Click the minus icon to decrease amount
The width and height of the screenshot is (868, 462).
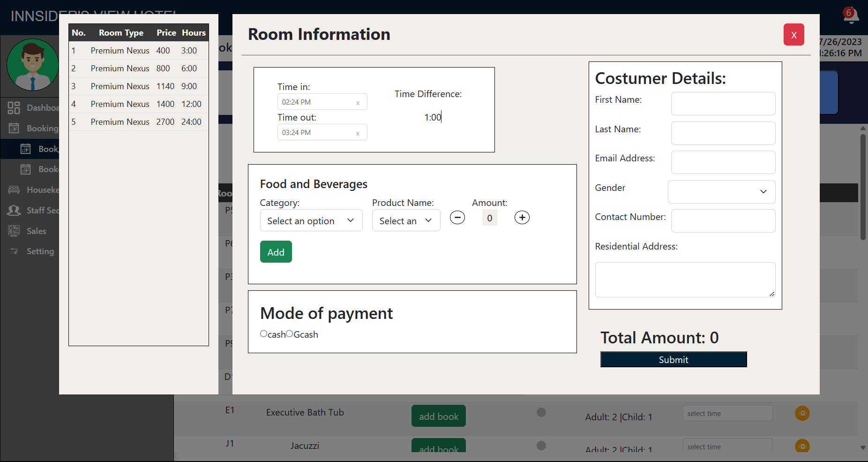point(457,218)
